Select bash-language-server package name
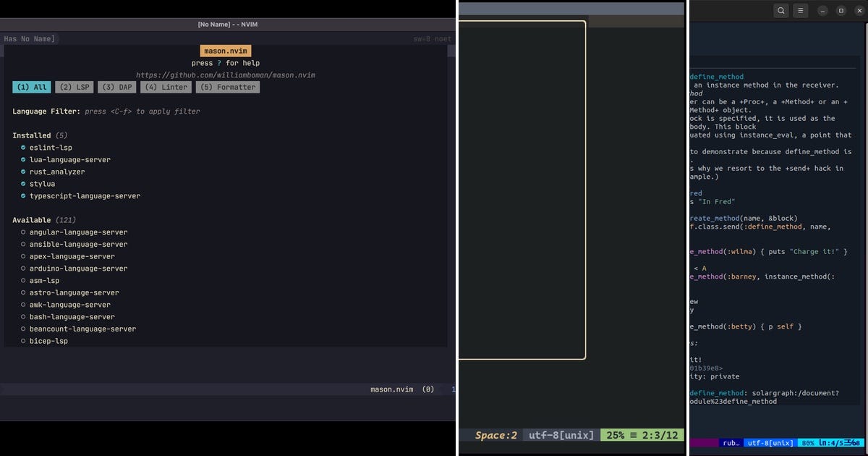Viewport: 868px width, 456px height. 72,316
